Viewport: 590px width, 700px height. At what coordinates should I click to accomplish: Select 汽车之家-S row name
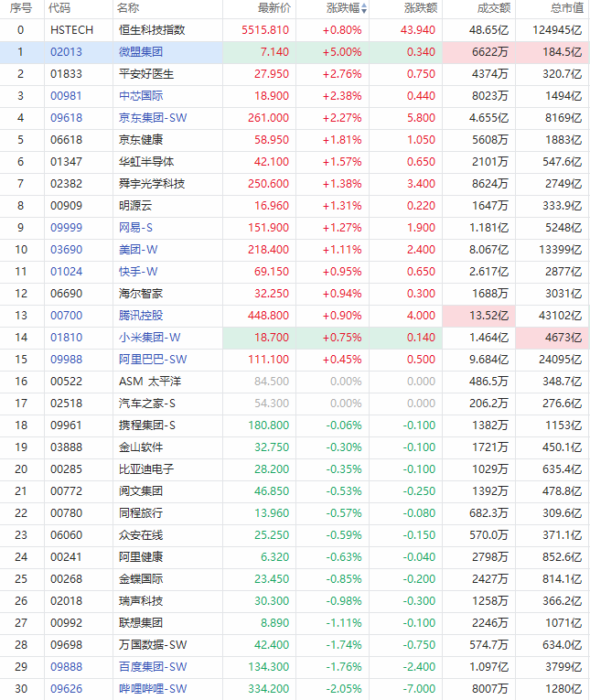point(147,404)
